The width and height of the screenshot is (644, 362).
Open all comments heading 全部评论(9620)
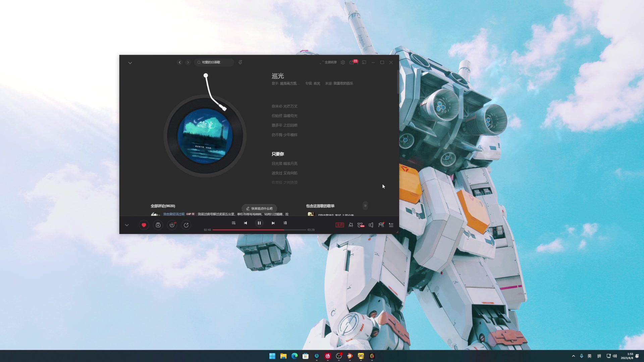tap(163, 206)
